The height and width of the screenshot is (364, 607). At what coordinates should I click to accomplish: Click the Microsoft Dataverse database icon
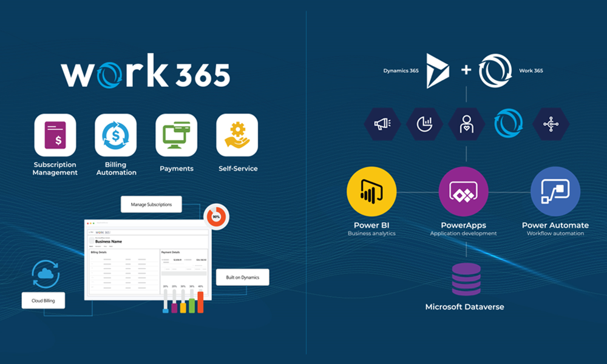coord(466,279)
